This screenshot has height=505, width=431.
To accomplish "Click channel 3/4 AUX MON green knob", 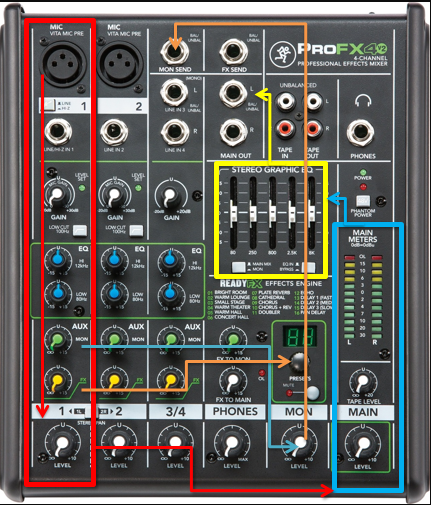I will [171, 340].
